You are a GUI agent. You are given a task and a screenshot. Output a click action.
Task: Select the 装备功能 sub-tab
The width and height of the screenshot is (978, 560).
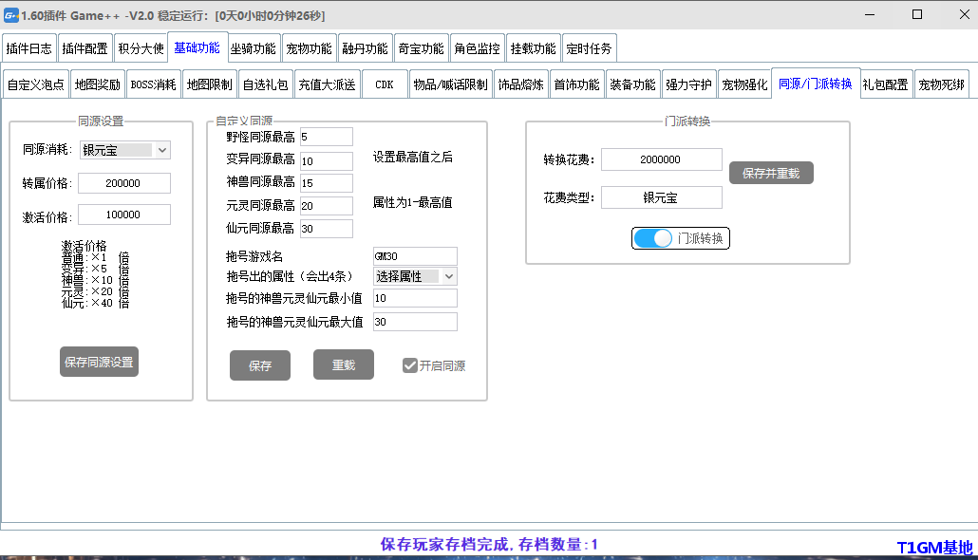coord(633,84)
